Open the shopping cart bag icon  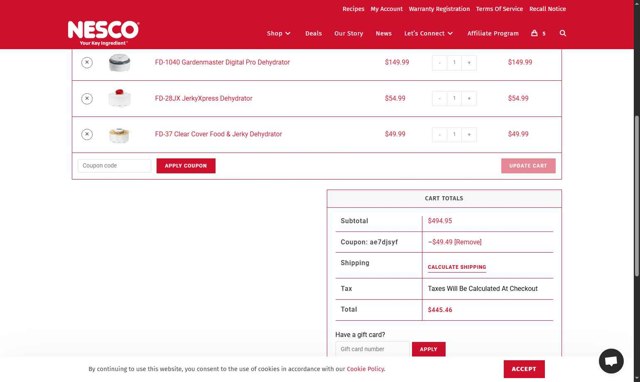[x=534, y=33]
